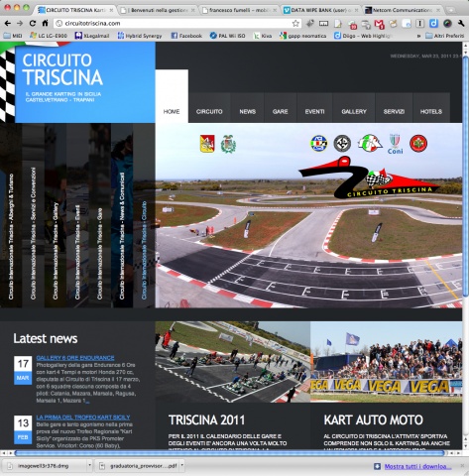Switch to the DATA WIPE BANK browser tab
The height and width of the screenshot is (476, 469).
point(320,10)
